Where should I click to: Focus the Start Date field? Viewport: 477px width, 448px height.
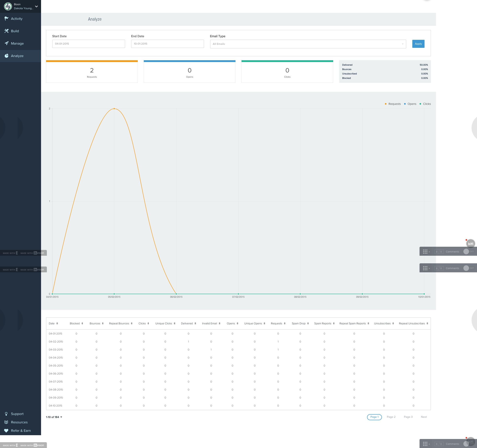pyautogui.click(x=89, y=44)
